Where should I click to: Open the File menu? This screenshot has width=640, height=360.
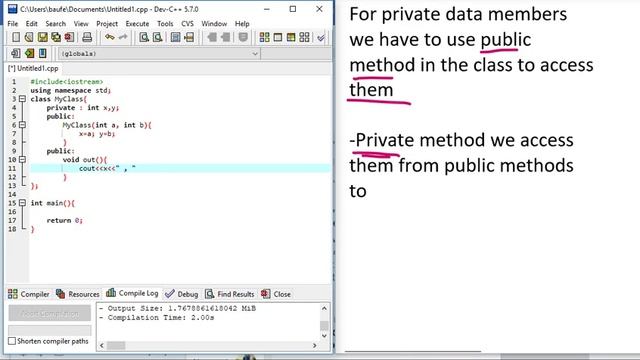[x=13, y=24]
